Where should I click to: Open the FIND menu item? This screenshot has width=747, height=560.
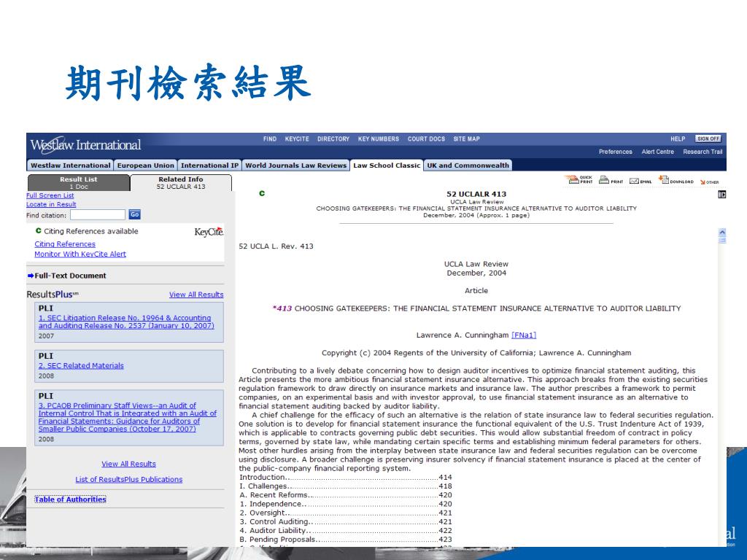tap(270, 139)
